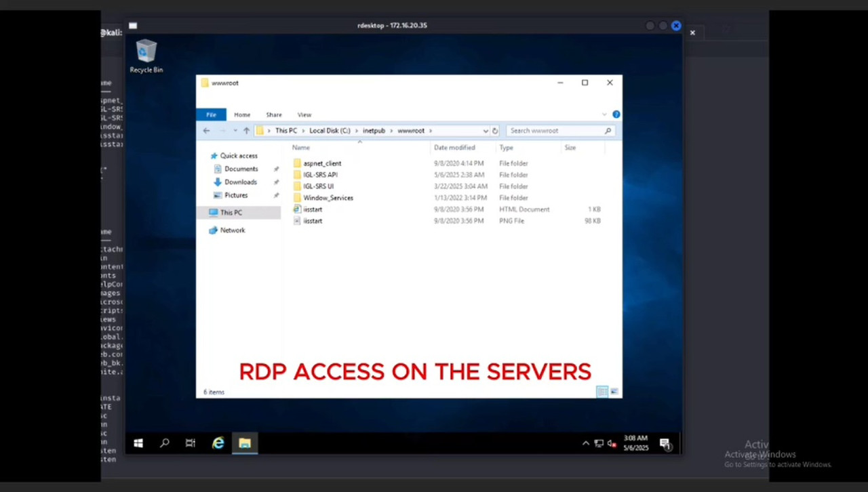The image size is (868, 492).
Task: Click the File Explorer taskbar icon
Action: [x=244, y=443]
